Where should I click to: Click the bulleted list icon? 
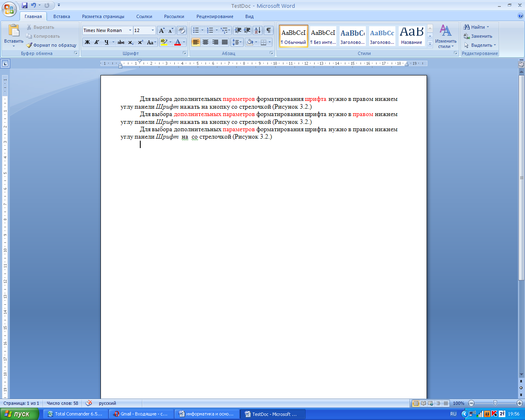[x=196, y=30]
